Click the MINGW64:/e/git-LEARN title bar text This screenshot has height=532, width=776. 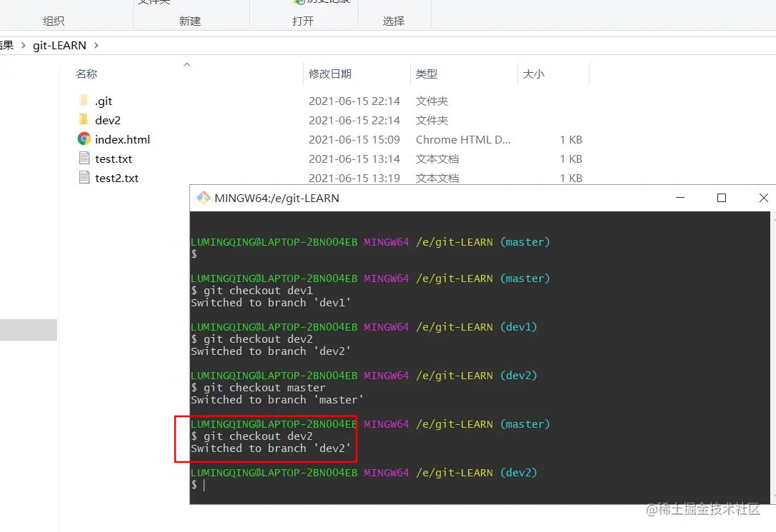[x=277, y=199]
